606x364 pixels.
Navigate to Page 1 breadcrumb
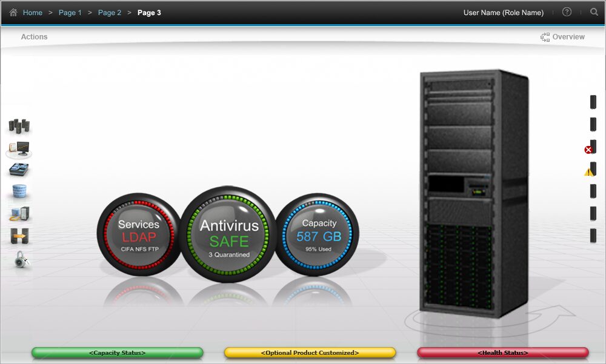[x=70, y=13]
